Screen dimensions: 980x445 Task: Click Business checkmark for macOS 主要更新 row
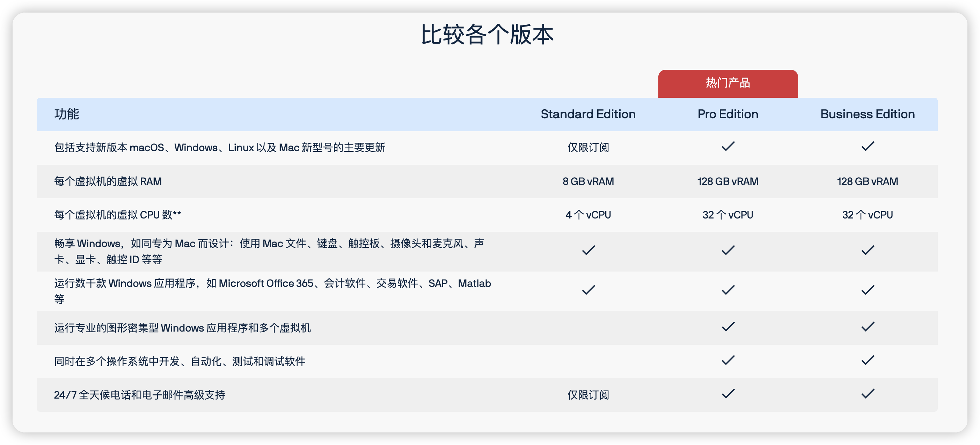point(868,146)
